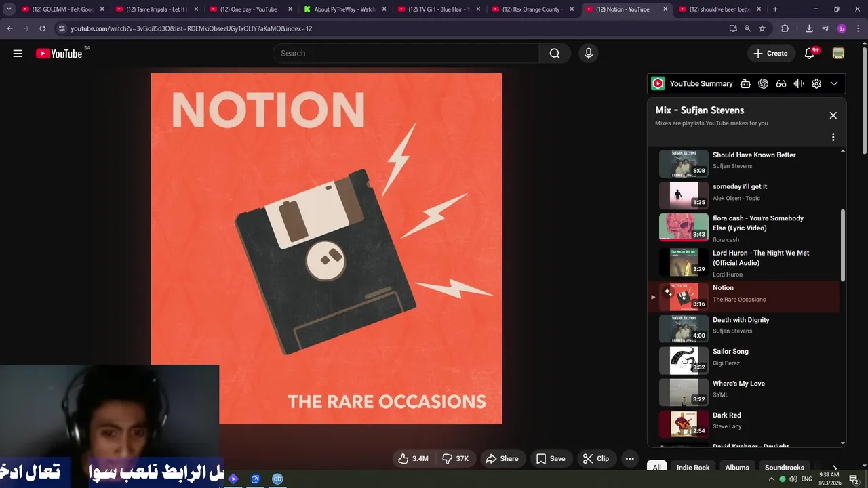Screen dimensions: 868x488
Task: Play Death with Dignity from mix
Action: pyautogui.click(x=744, y=329)
